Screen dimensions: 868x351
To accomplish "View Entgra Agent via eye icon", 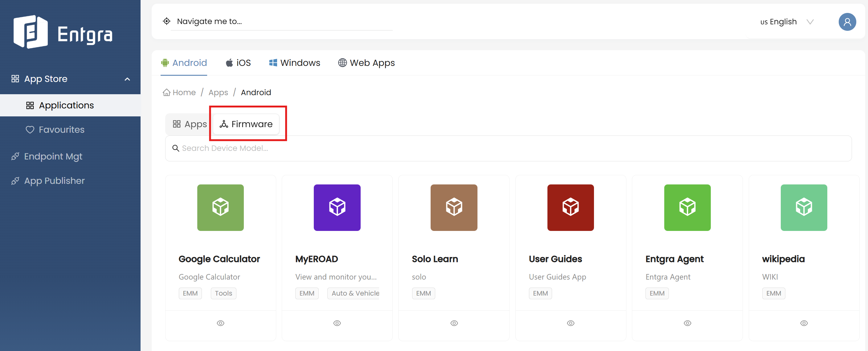I will coord(687,323).
